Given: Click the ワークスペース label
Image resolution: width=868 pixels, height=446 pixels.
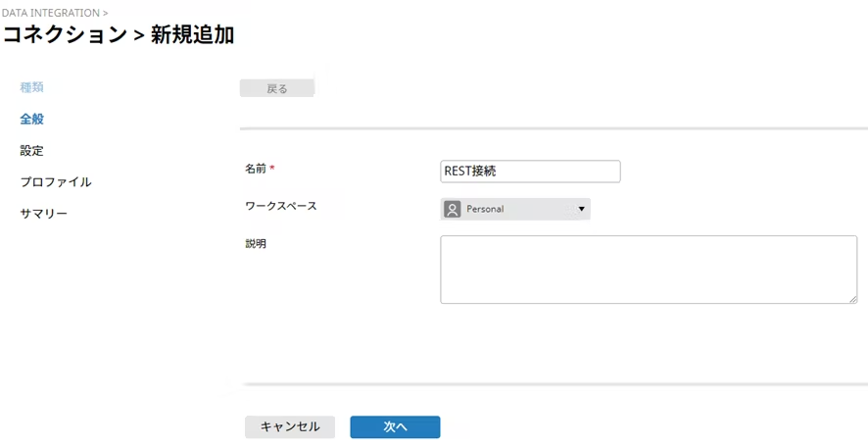Looking at the screenshot, I should [280, 207].
